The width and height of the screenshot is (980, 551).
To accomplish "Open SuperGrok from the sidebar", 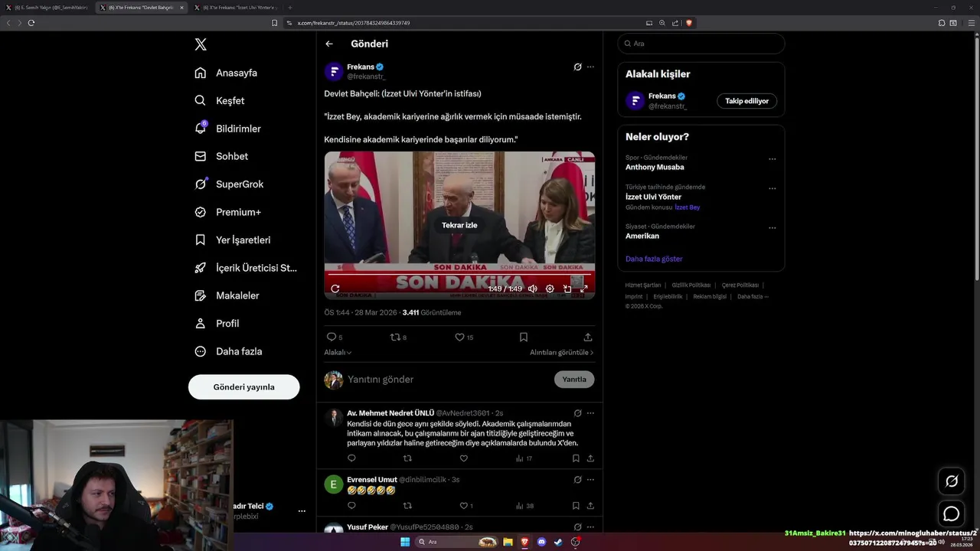I will 229,184.
